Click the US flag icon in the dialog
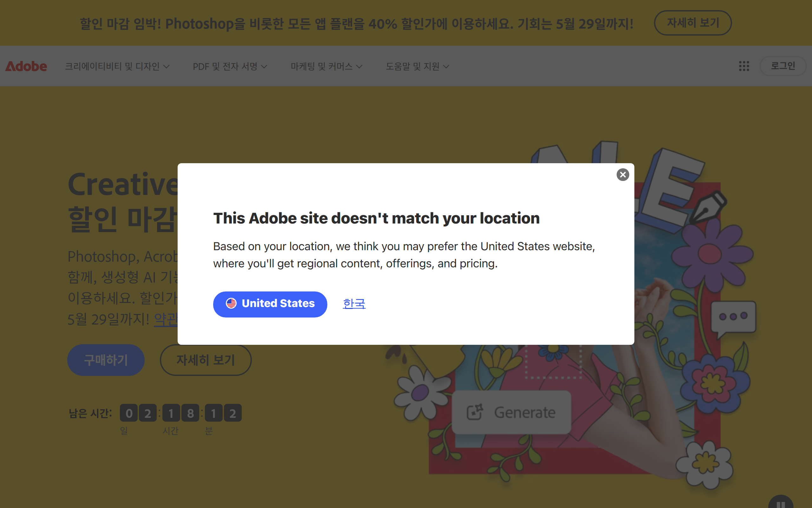Screen dimensions: 812x508 point(231,304)
